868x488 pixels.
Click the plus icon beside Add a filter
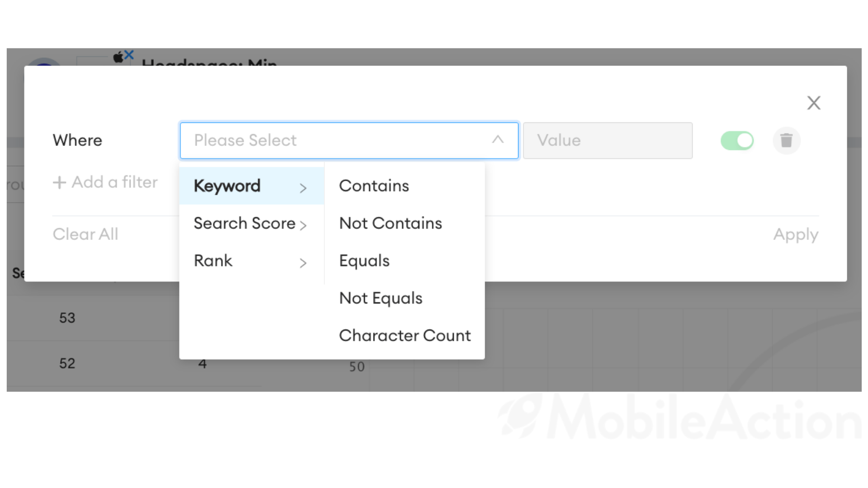click(59, 183)
